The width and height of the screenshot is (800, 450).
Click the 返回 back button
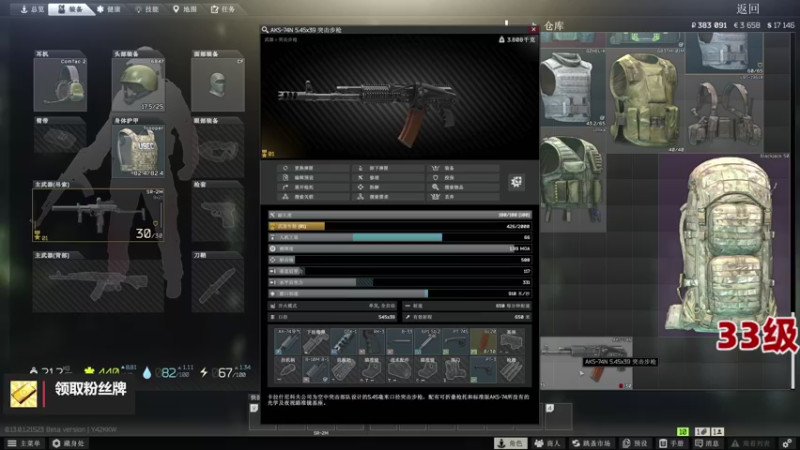(x=748, y=9)
